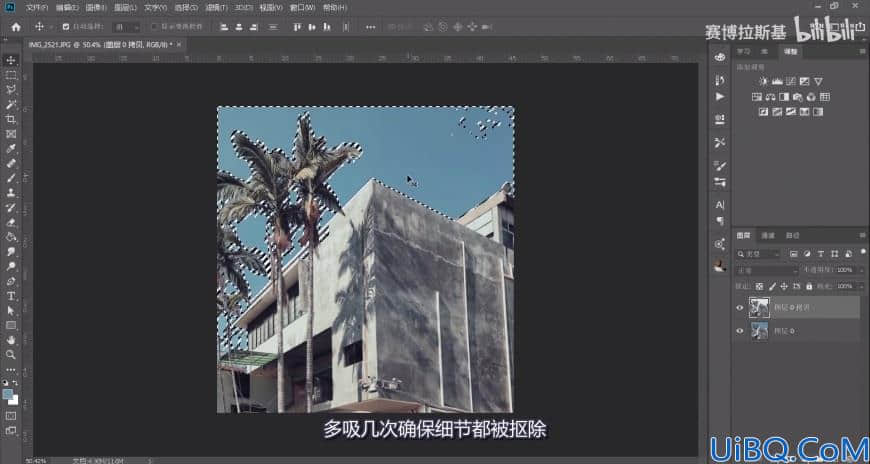This screenshot has width=870, height=464.
Task: Toggle lock image pixels brush icon
Action: coord(772,286)
